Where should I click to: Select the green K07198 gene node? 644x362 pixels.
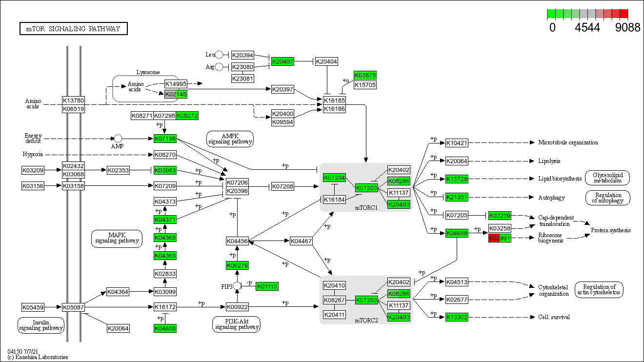pos(165,139)
